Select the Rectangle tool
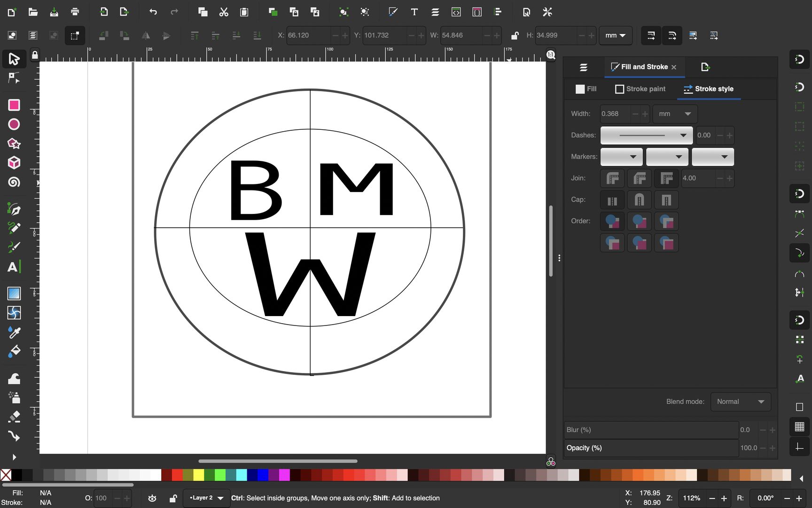Screen dimensions: 812x508 point(14,105)
